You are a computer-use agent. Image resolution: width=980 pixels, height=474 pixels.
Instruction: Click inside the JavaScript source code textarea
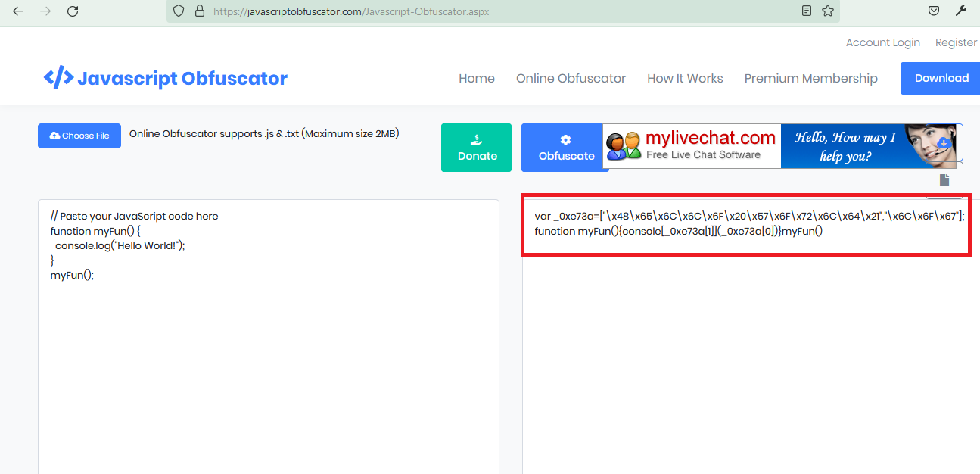point(269,356)
